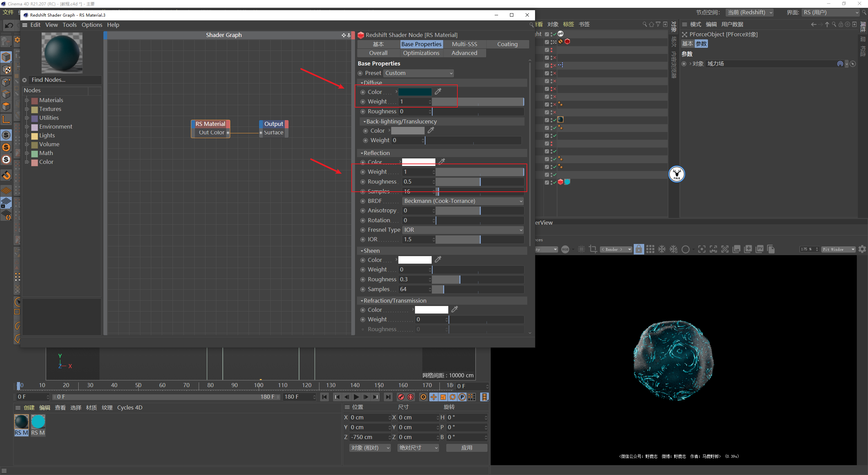Click the 应用 apply button

pyautogui.click(x=467, y=448)
